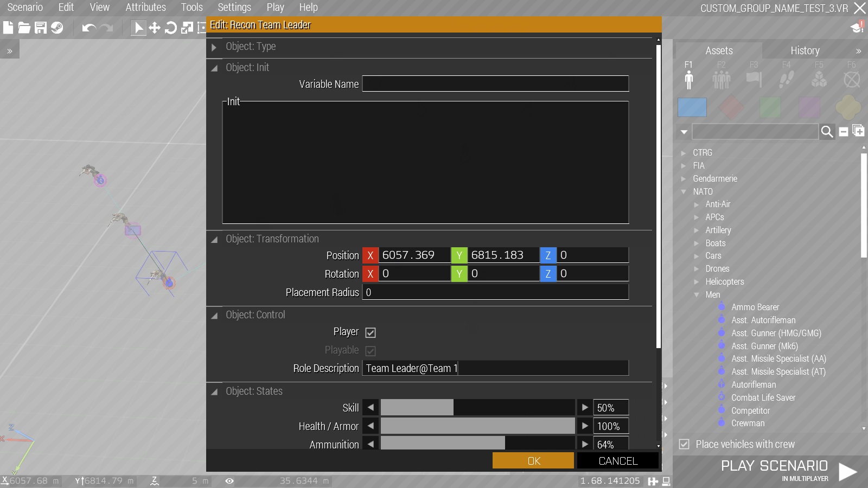
Task: Collapse the Object: Control section
Action: (214, 316)
